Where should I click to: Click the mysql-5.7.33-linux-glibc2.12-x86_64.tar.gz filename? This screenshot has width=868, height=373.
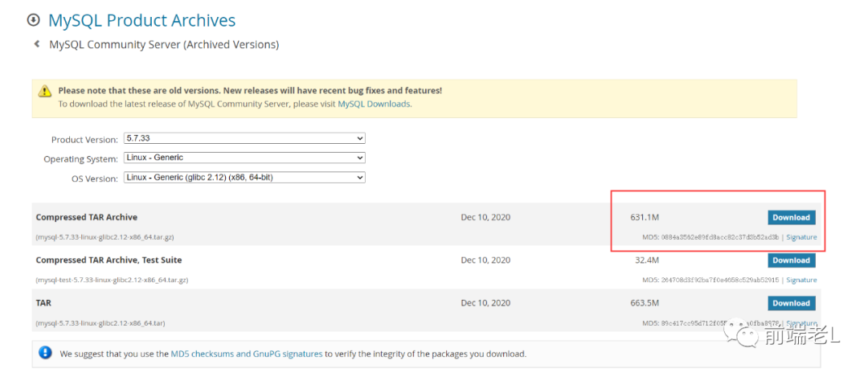click(104, 237)
